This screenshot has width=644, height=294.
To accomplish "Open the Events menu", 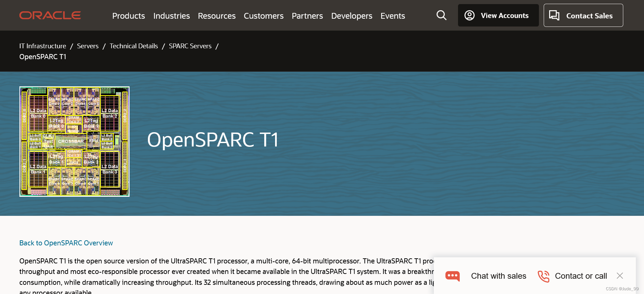I will [x=393, y=16].
